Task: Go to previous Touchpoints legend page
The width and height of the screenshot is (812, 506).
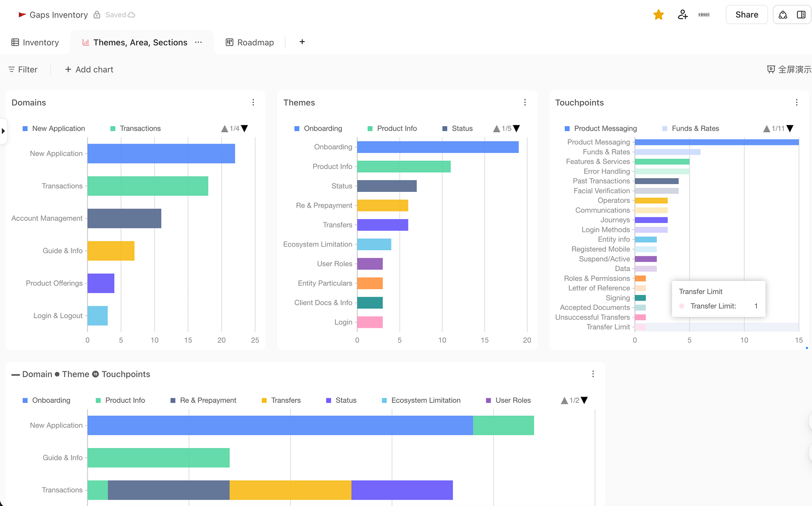Action: (x=767, y=128)
